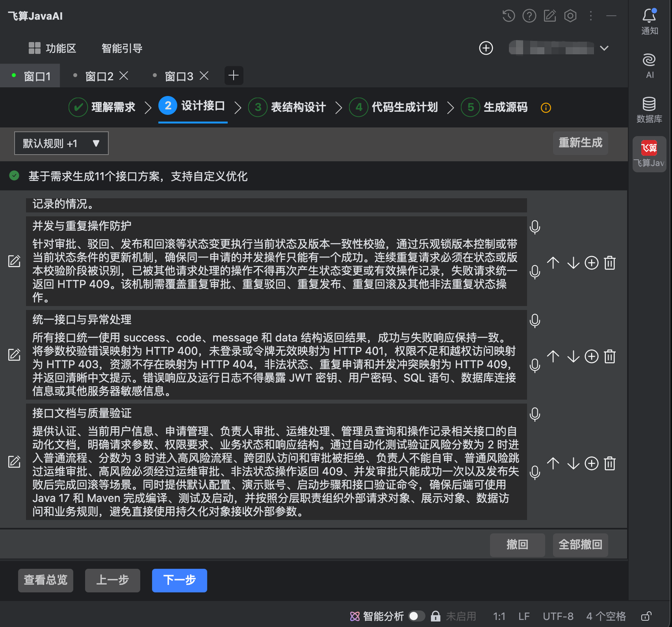This screenshot has height=627, width=672.
Task: Click microphone beside 统一接口与异常处理 title
Action: 535,321
